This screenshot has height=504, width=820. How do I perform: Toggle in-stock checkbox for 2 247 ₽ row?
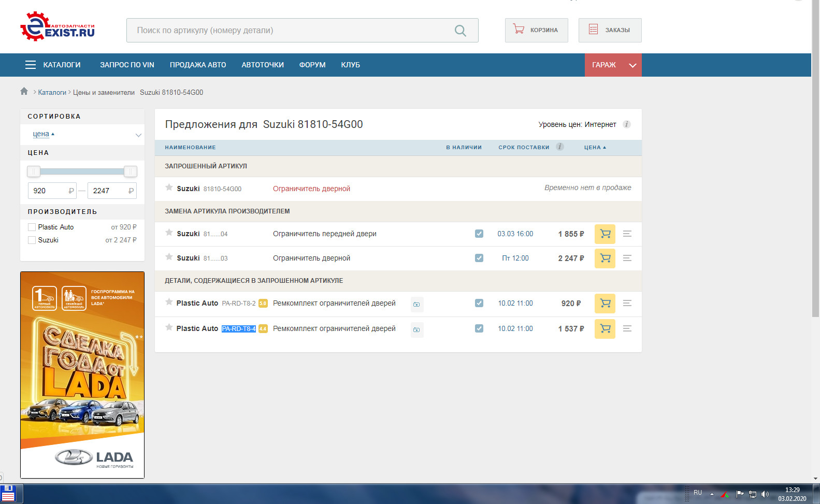479,258
